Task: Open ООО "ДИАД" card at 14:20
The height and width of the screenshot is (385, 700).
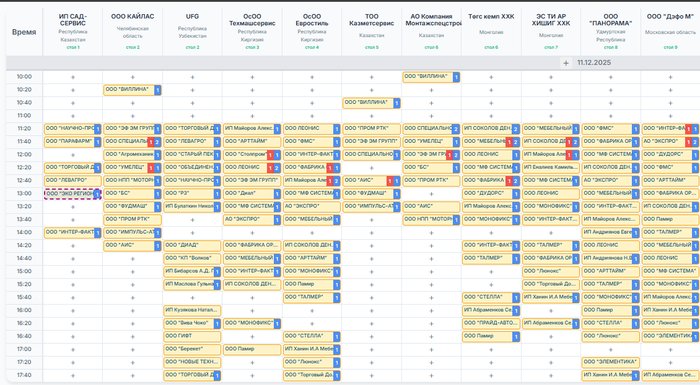Action: [x=192, y=245]
